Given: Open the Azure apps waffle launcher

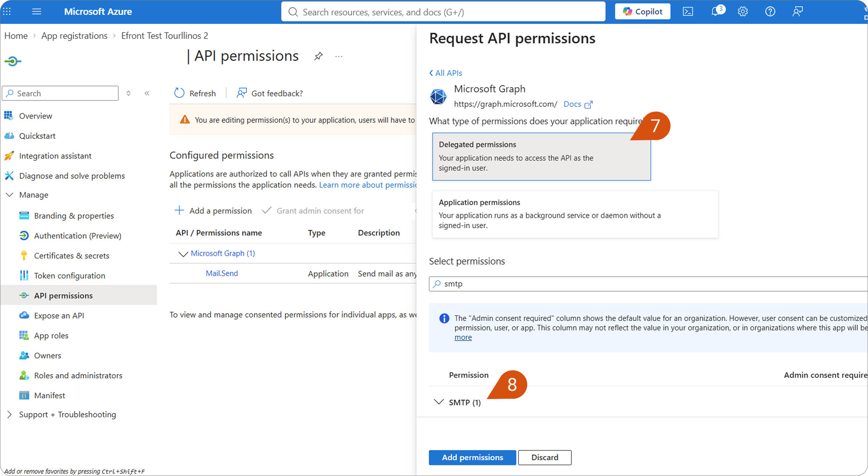Looking at the screenshot, I should point(7,12).
